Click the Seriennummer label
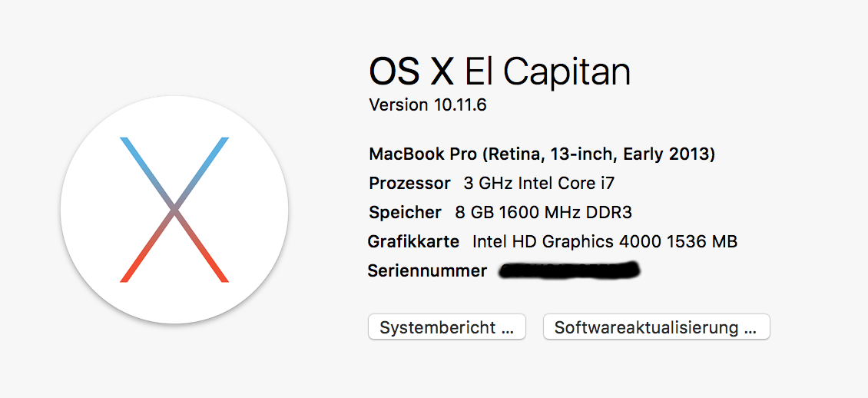Screen dimensions: 868x398 point(427,271)
